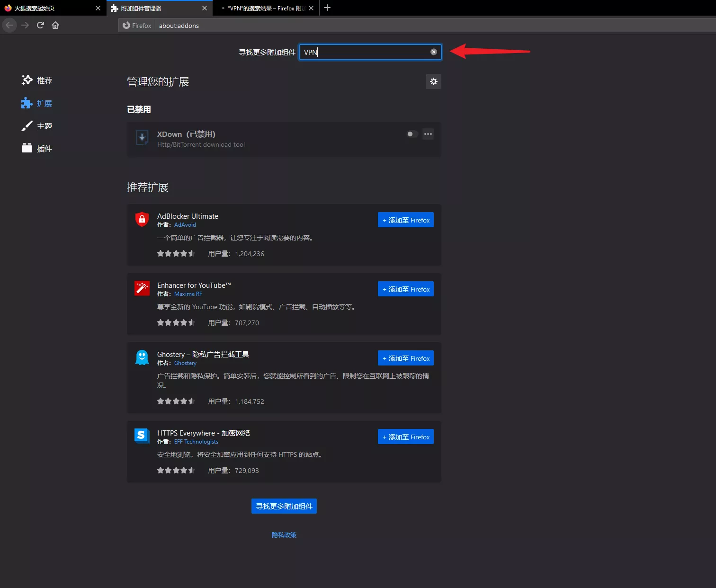This screenshot has width=716, height=588.
Task: Click the Enhancer for YouTube wand icon
Action: (142, 288)
